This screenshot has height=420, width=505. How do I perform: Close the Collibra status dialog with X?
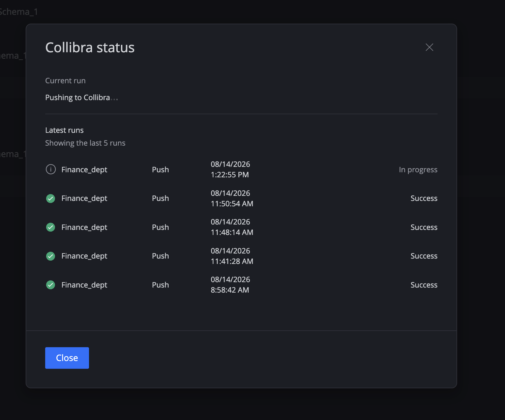[x=429, y=47]
